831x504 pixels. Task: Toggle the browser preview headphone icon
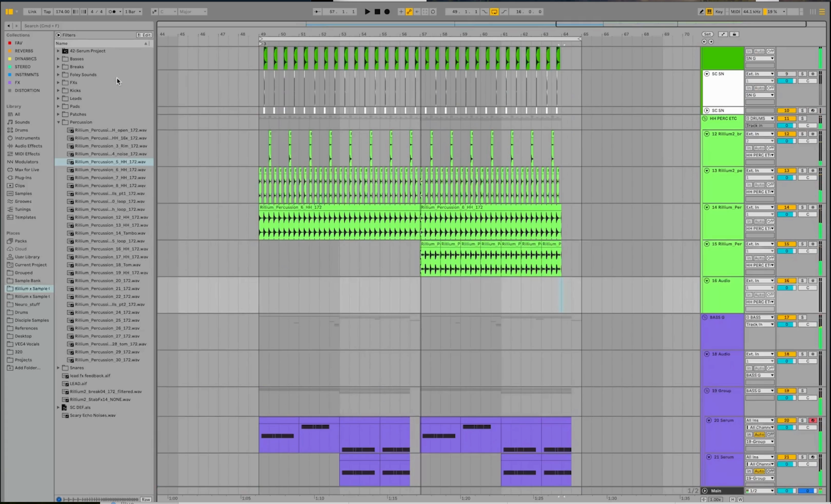coord(59,499)
